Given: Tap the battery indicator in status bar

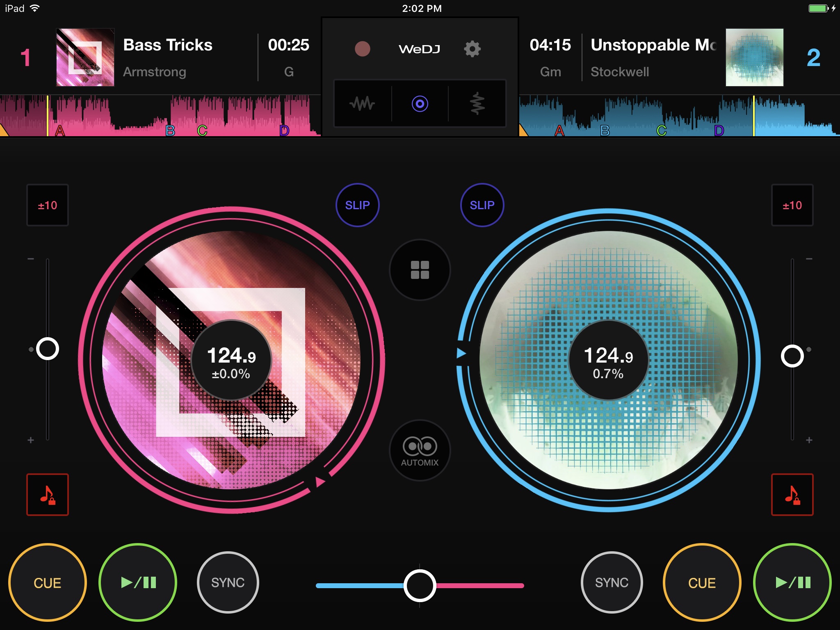Looking at the screenshot, I should click(819, 8).
